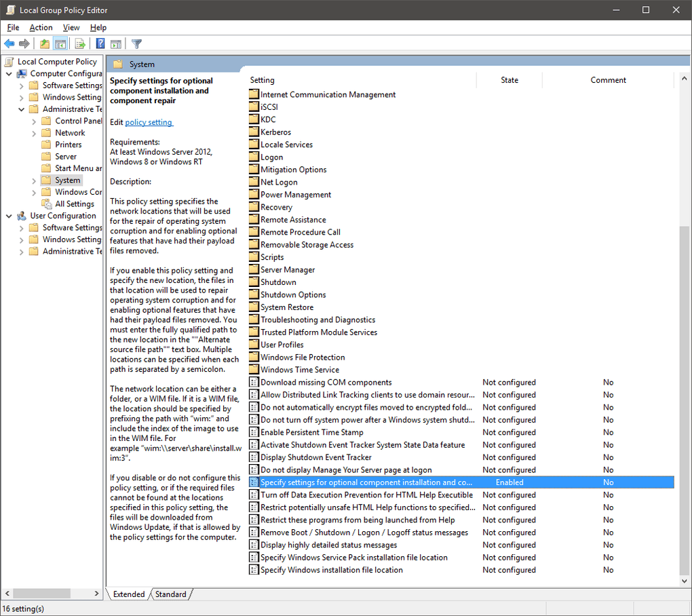The height and width of the screenshot is (616, 692).
Task: Click the Show/Hide Action Pane icon
Action: 116,43
